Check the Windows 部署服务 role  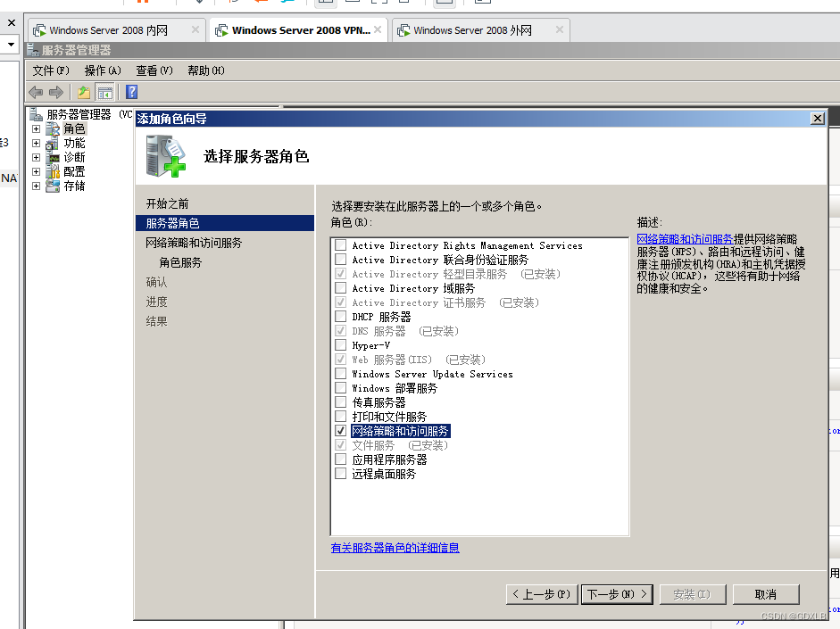coord(341,388)
